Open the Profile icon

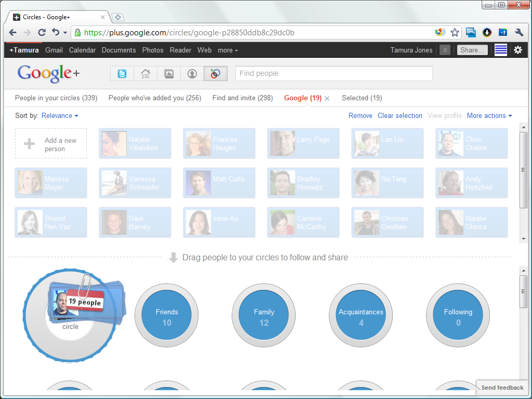tap(192, 73)
